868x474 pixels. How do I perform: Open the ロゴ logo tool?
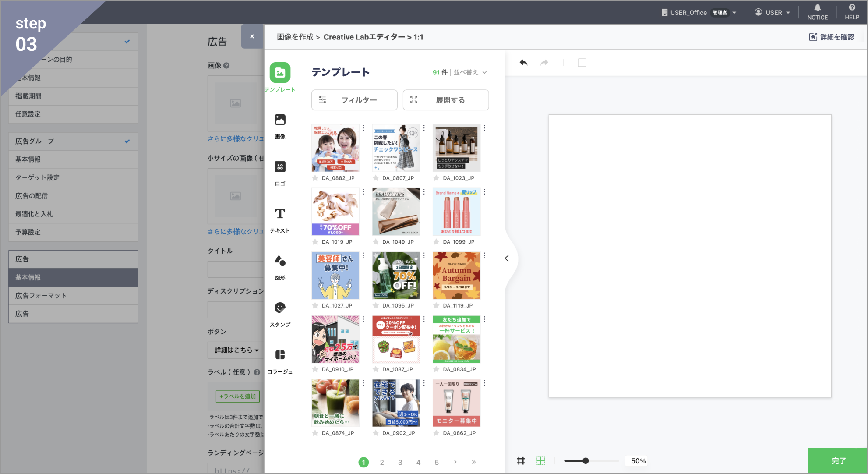click(x=280, y=166)
